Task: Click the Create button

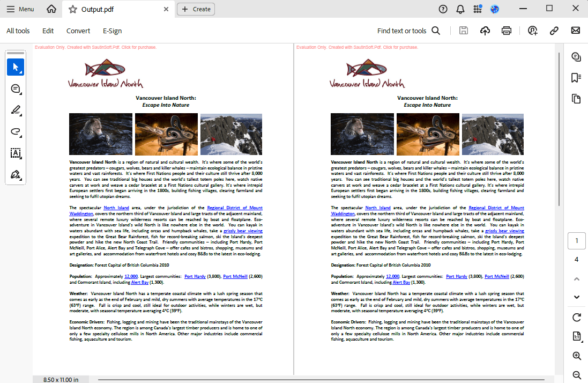Action: point(196,9)
